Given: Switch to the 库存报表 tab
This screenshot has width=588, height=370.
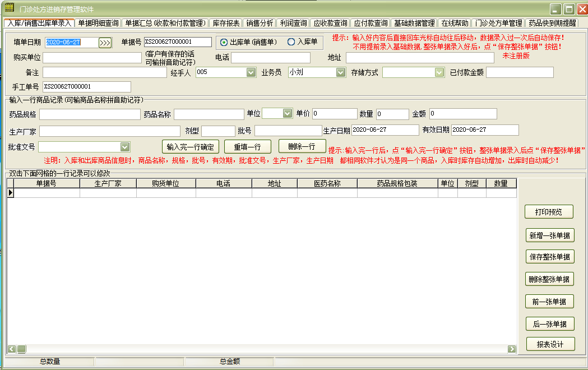Looking at the screenshot, I should 226,23.
